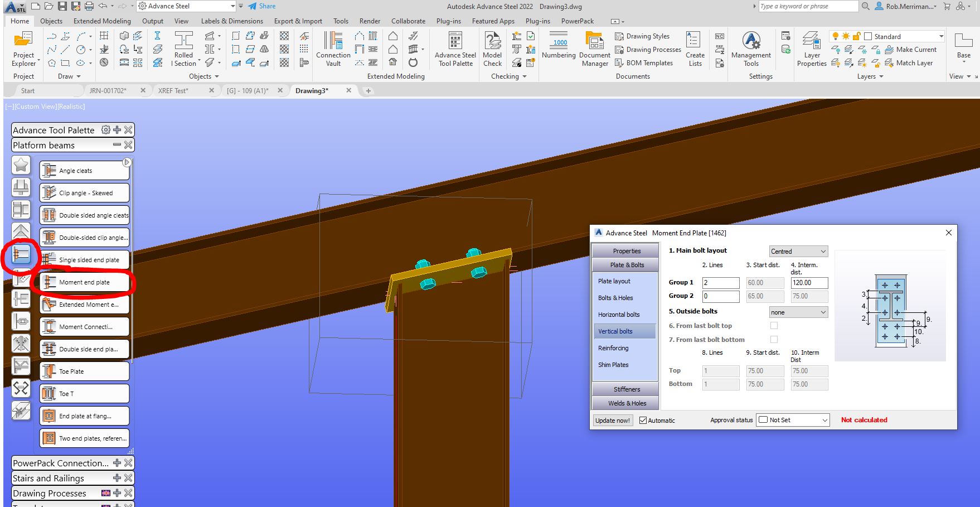Open Outside bolts none dropdown

tap(798, 312)
